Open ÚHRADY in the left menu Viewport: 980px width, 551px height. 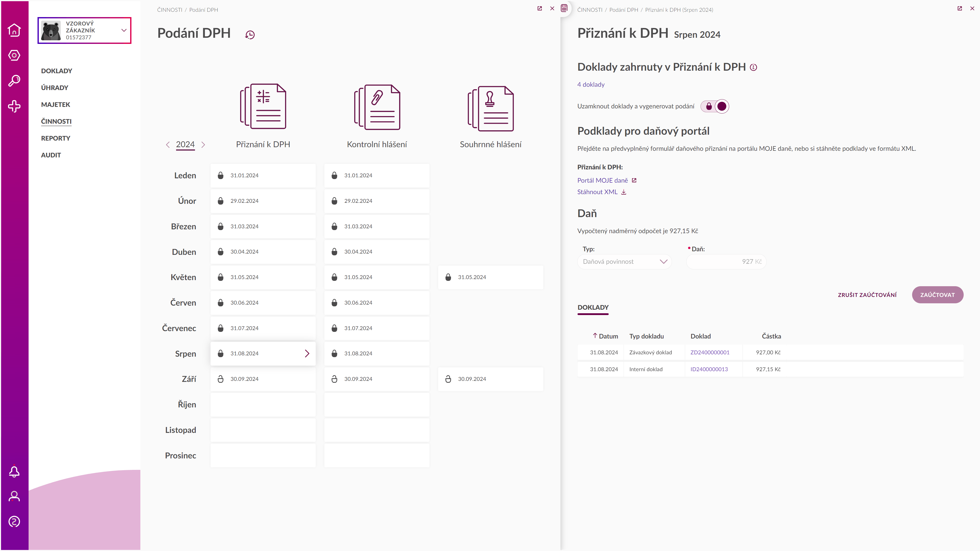click(55, 88)
